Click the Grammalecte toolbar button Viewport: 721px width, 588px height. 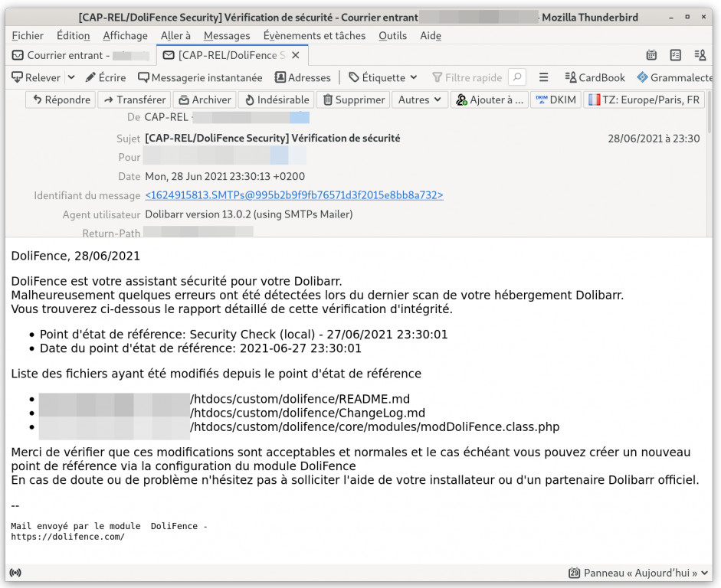675,77
